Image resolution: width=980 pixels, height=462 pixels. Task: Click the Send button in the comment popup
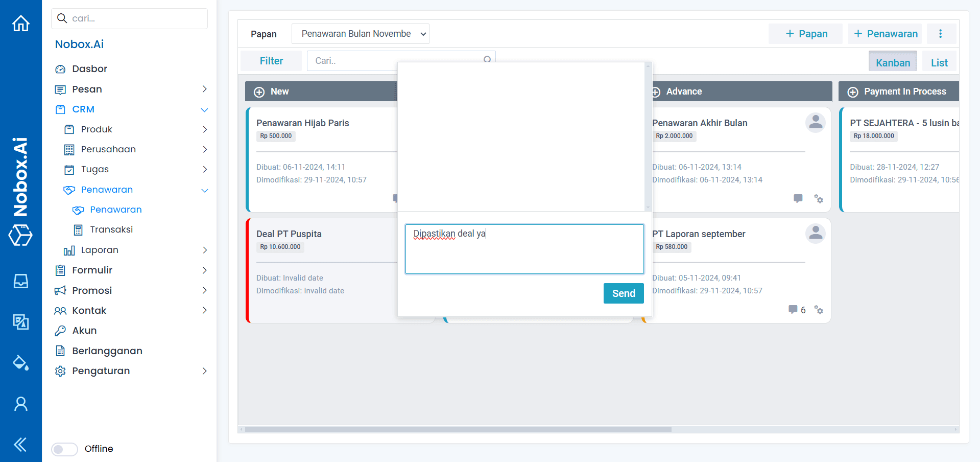point(623,293)
